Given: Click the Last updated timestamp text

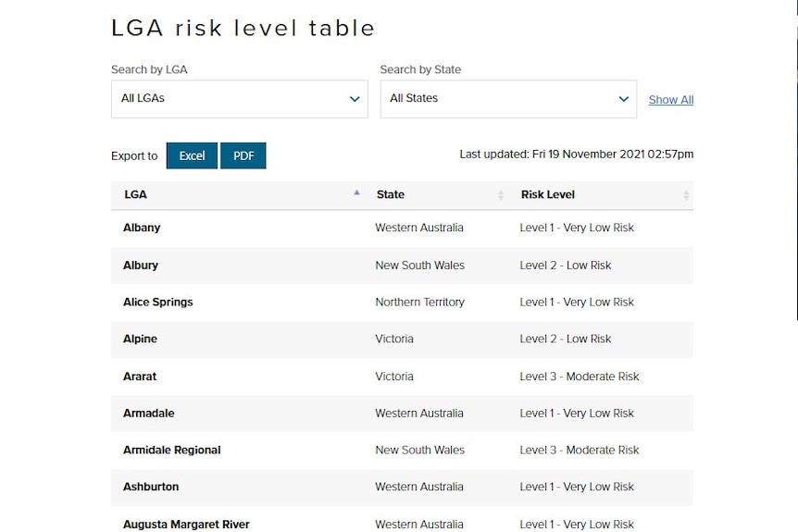Looking at the screenshot, I should click(577, 155).
